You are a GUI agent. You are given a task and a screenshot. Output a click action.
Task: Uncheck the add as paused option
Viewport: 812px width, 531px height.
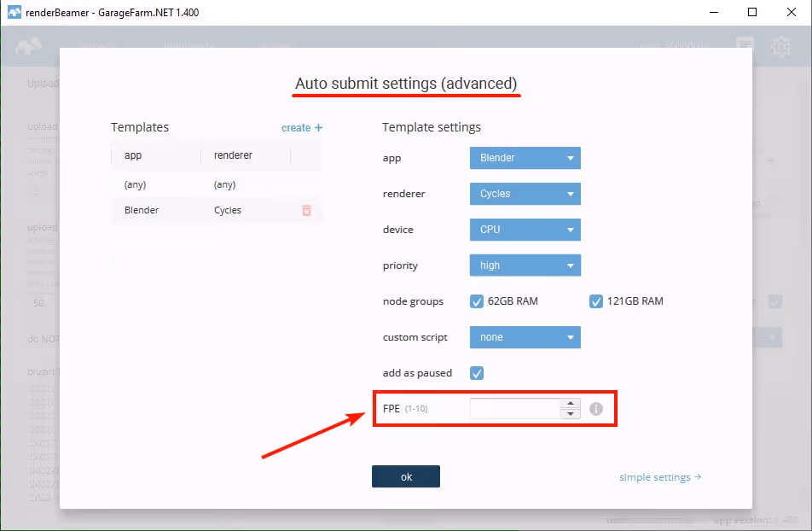[477, 372]
